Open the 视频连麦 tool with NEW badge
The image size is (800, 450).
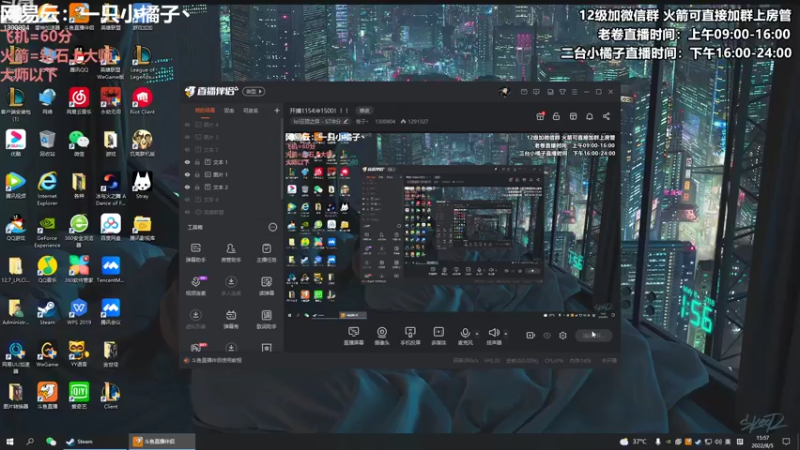196,286
